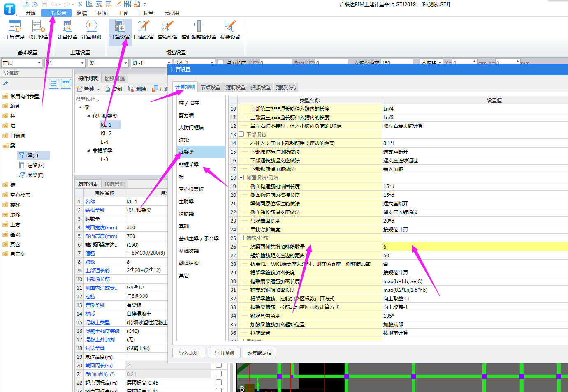Click the 导入规则 button
The height and width of the screenshot is (392, 568).
tap(189, 353)
